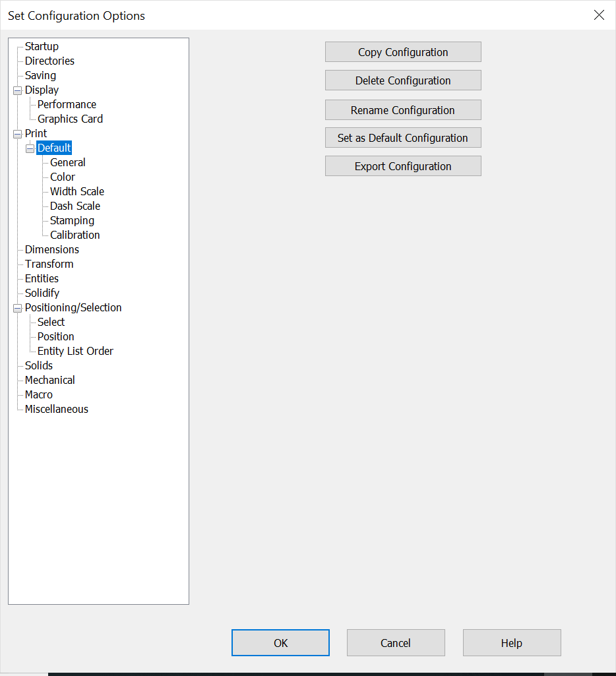Screen dimensions: 616x676
Task: Select the Startup settings page
Action: click(x=42, y=46)
